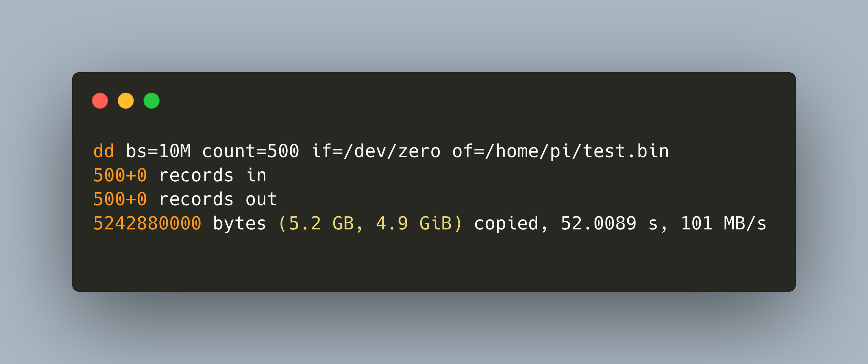Click the yellow 4.9 GiB value

coord(414,223)
